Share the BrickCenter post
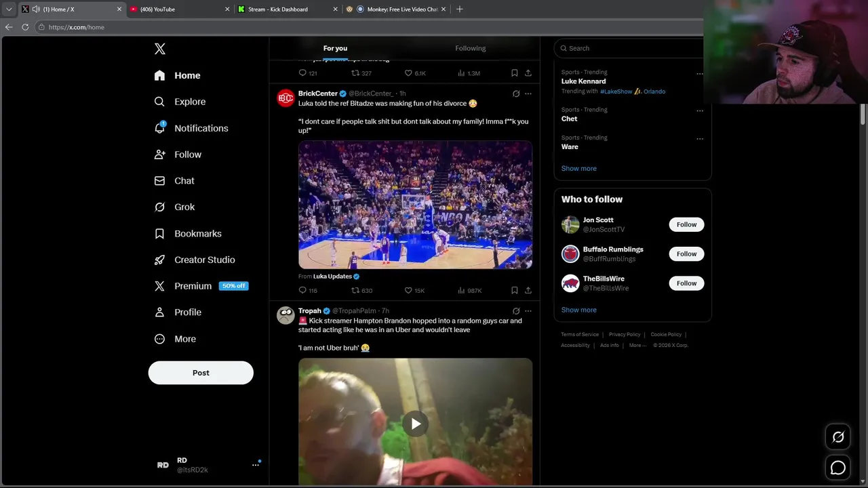This screenshot has height=488, width=868. [x=528, y=291]
